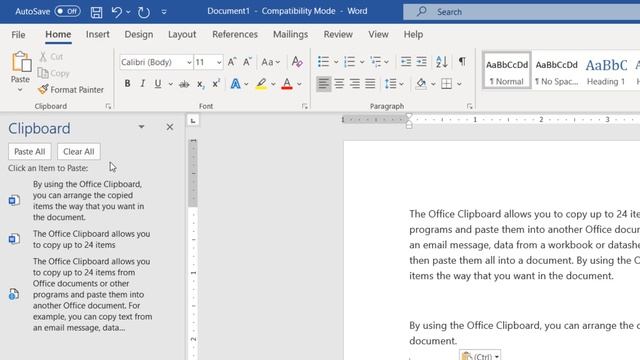Apply a bulleted list

click(323, 62)
